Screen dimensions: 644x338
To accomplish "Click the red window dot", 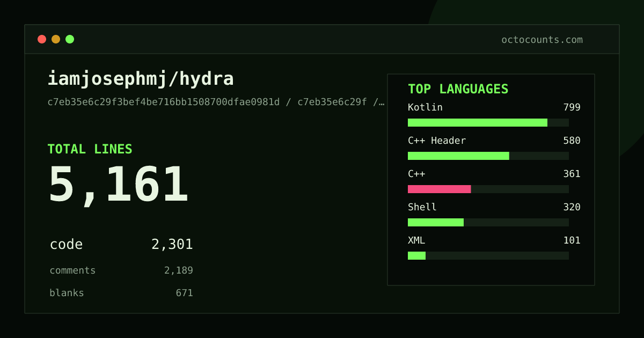I will [x=42, y=39].
